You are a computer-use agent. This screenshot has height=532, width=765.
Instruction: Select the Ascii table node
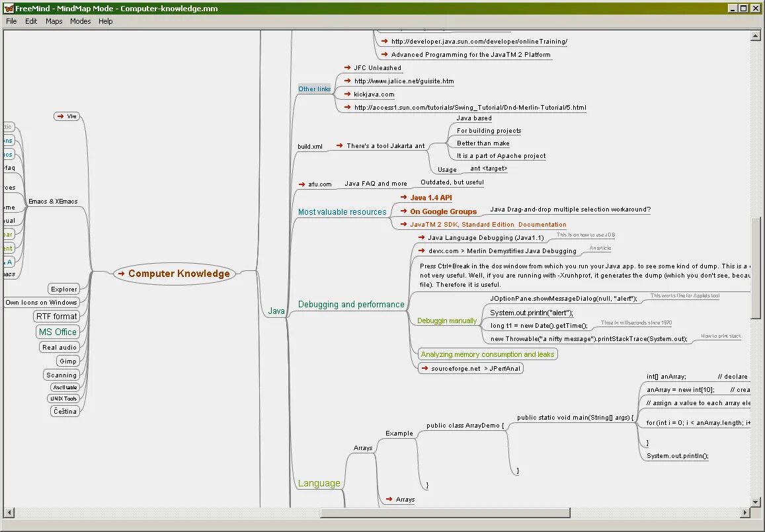tap(65, 387)
